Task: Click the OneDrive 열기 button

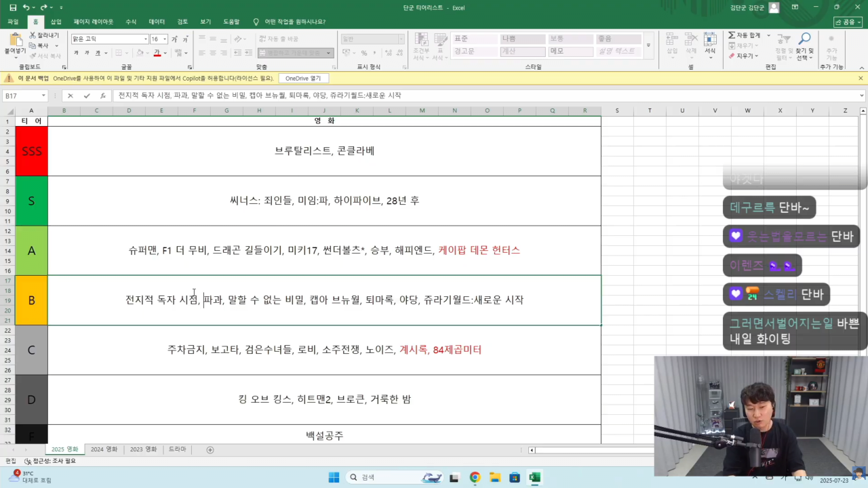Action: pos(303,79)
